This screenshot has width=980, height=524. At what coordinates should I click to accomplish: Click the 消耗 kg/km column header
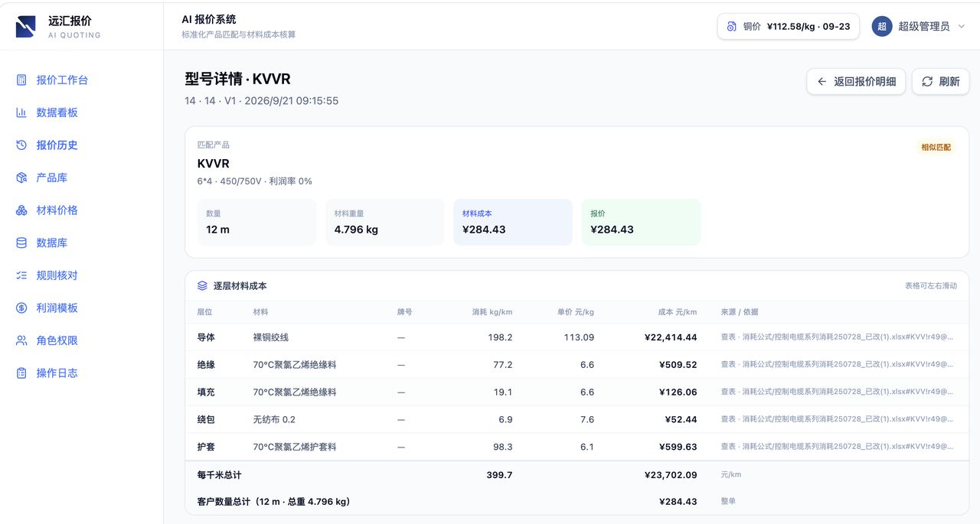[492, 312]
